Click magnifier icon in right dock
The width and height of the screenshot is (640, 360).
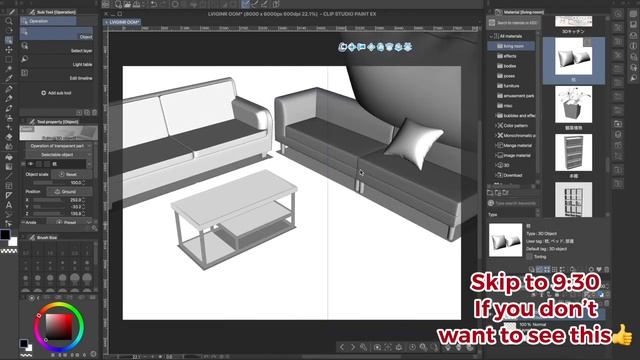click(633, 78)
